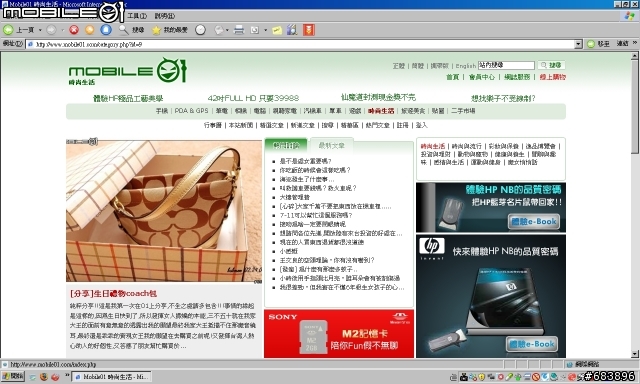Click the red no-entry tray icon
Image resolution: width=640 pixels, height=384 pixels.
tap(536, 377)
